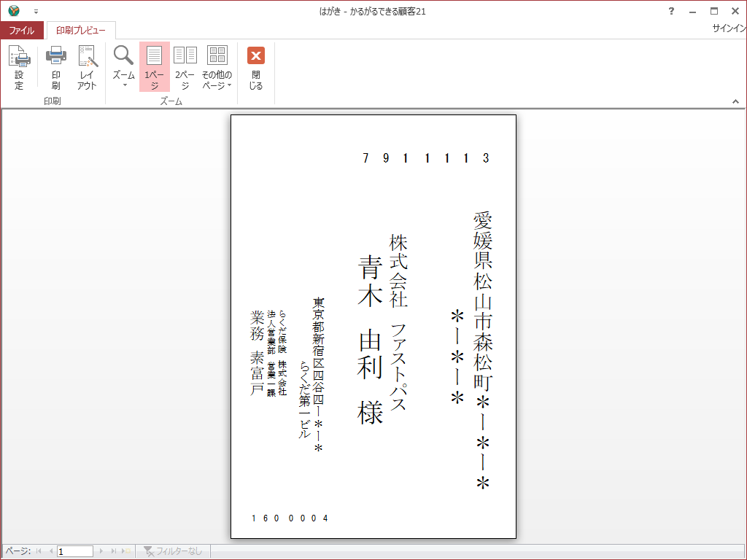The height and width of the screenshot is (560, 747).
Task: Collapse the ribbon with the chevron
Action: pyautogui.click(x=735, y=101)
